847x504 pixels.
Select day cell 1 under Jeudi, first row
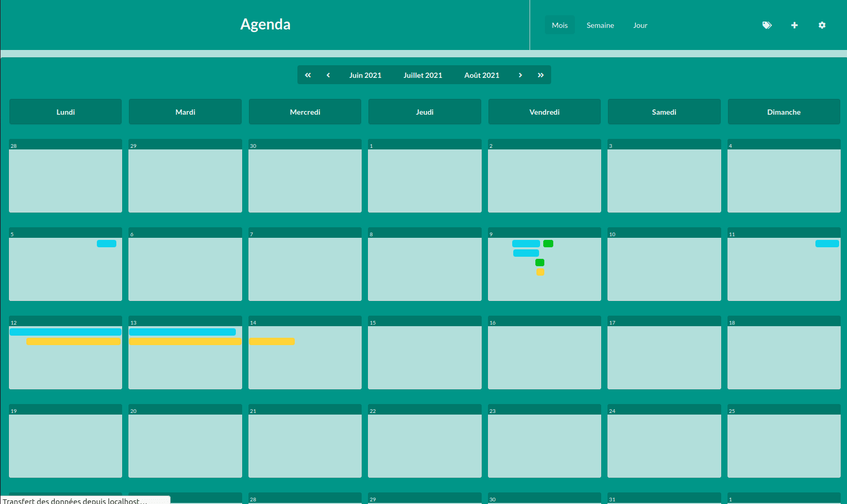click(x=425, y=176)
